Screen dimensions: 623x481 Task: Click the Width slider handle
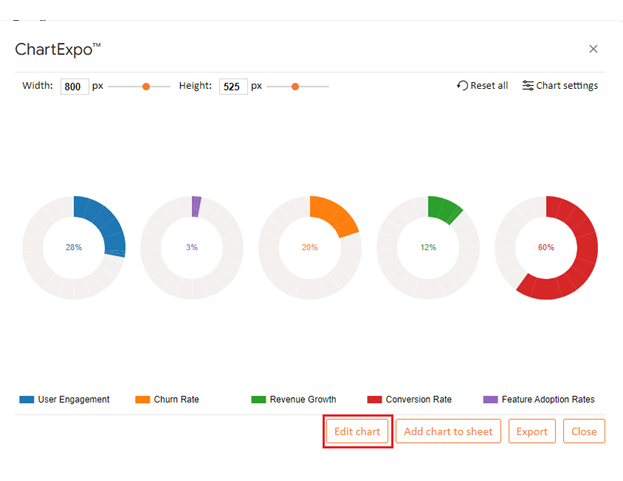pyautogui.click(x=146, y=87)
